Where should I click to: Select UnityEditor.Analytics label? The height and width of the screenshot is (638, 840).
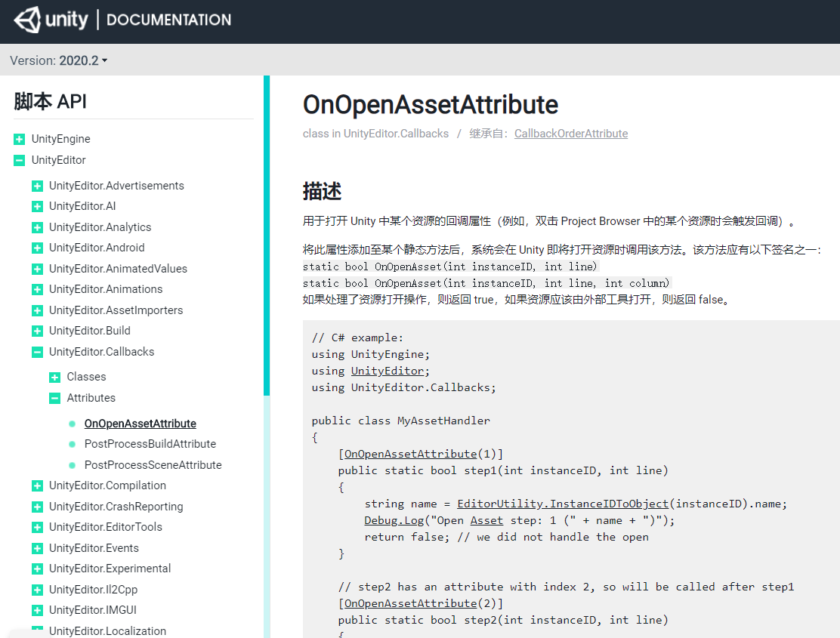pyautogui.click(x=100, y=227)
